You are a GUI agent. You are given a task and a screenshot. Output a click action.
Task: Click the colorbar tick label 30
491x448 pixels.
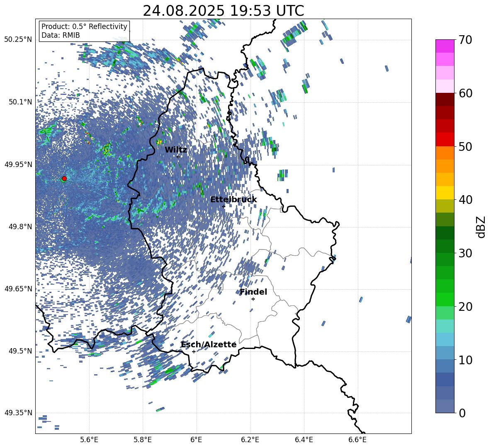(x=466, y=253)
